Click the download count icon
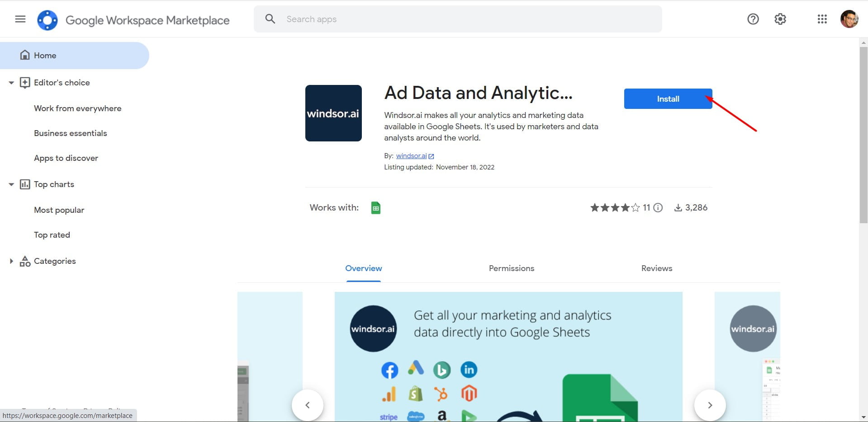The height and width of the screenshot is (422, 868). (x=678, y=208)
